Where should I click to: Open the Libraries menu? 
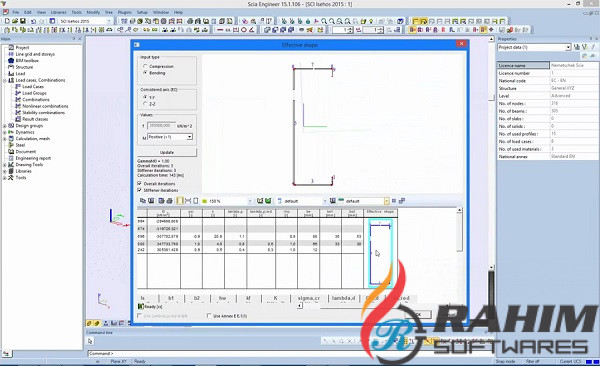[x=59, y=12]
